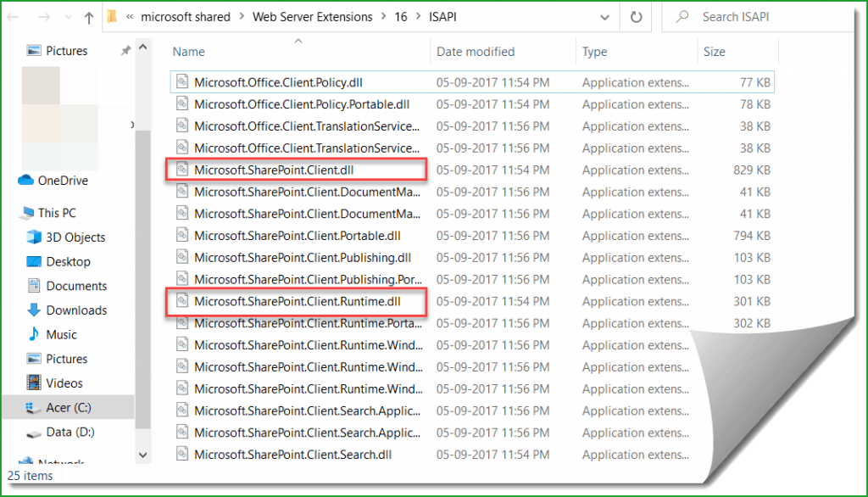Click the 3D Objects cube icon

[34, 237]
